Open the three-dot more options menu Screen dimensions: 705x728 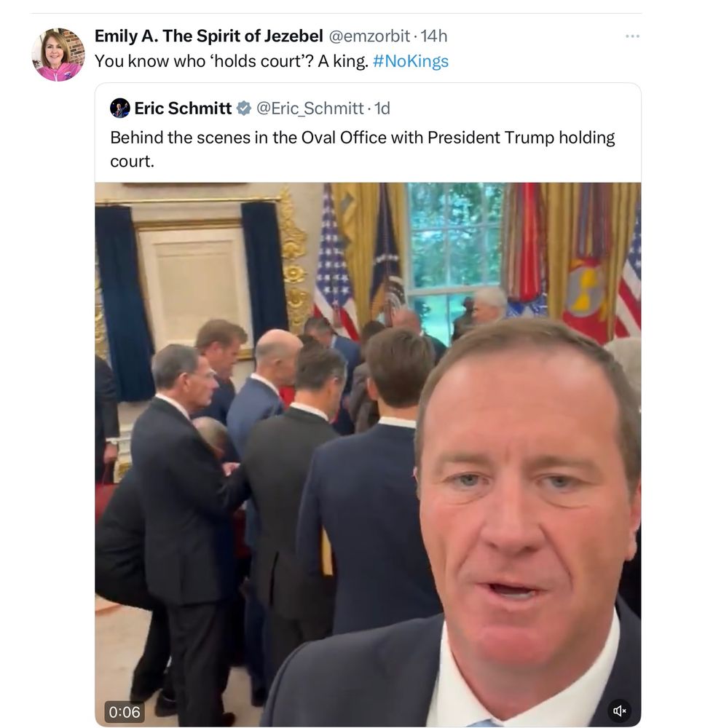(x=632, y=36)
